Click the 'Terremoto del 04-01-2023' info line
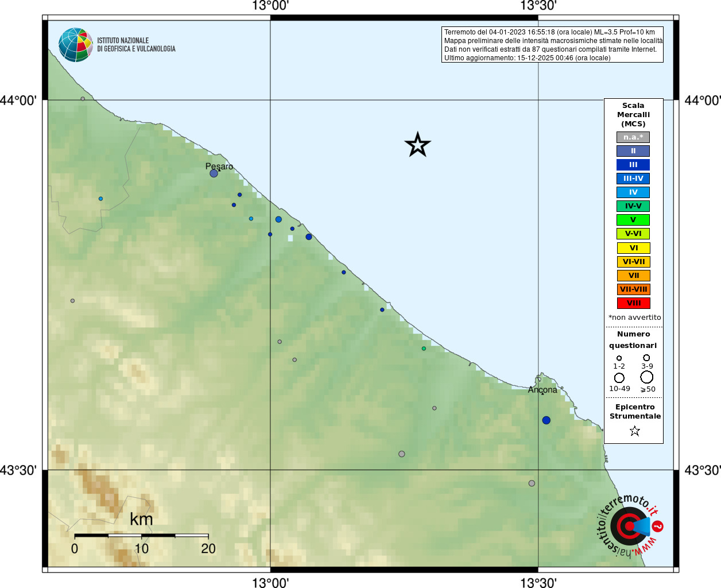 coord(549,32)
